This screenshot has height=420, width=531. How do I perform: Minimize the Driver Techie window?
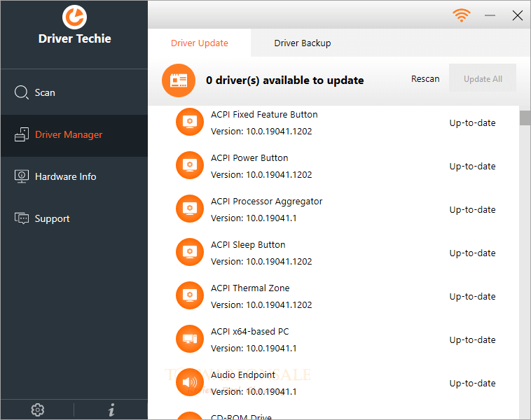coord(490,15)
